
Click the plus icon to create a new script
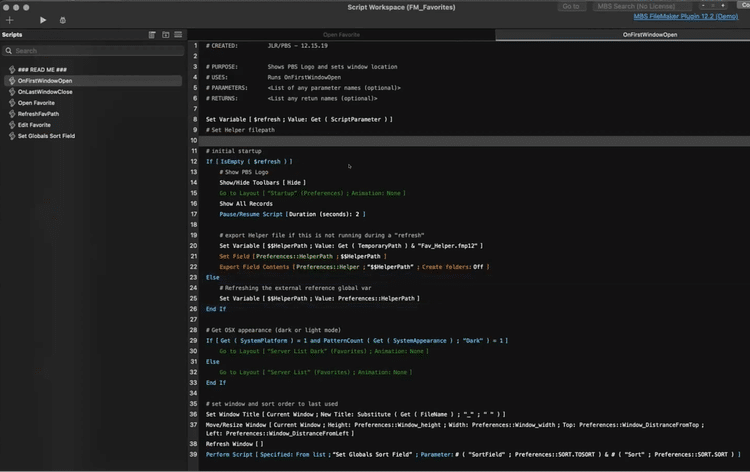tap(10, 20)
